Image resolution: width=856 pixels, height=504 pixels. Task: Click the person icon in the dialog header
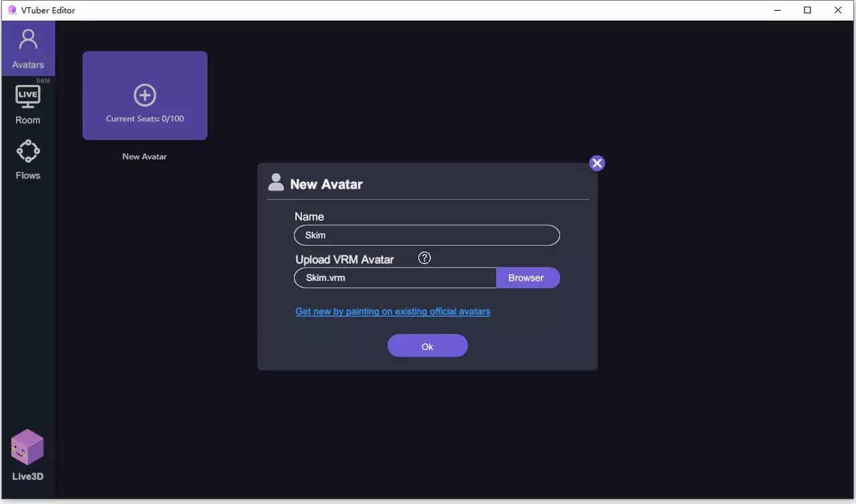tap(276, 182)
